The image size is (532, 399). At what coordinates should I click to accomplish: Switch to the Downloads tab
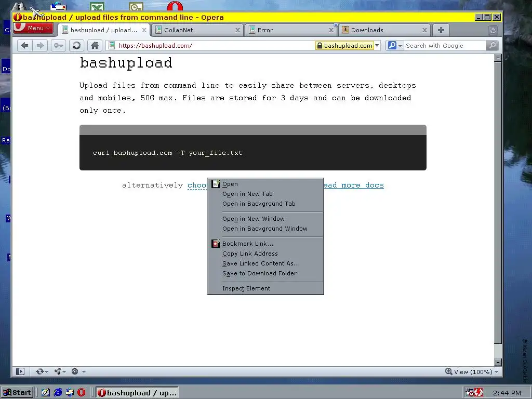pyautogui.click(x=384, y=30)
